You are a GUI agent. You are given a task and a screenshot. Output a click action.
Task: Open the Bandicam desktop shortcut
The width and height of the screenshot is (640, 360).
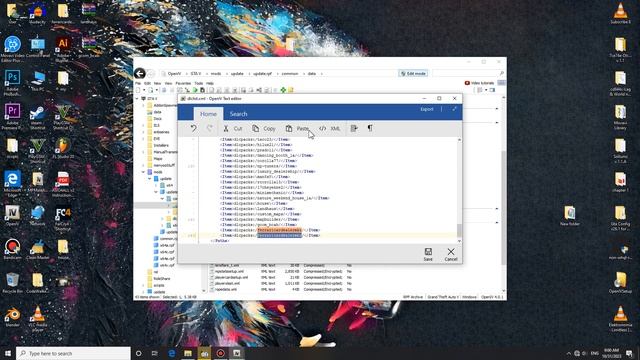(x=12, y=249)
